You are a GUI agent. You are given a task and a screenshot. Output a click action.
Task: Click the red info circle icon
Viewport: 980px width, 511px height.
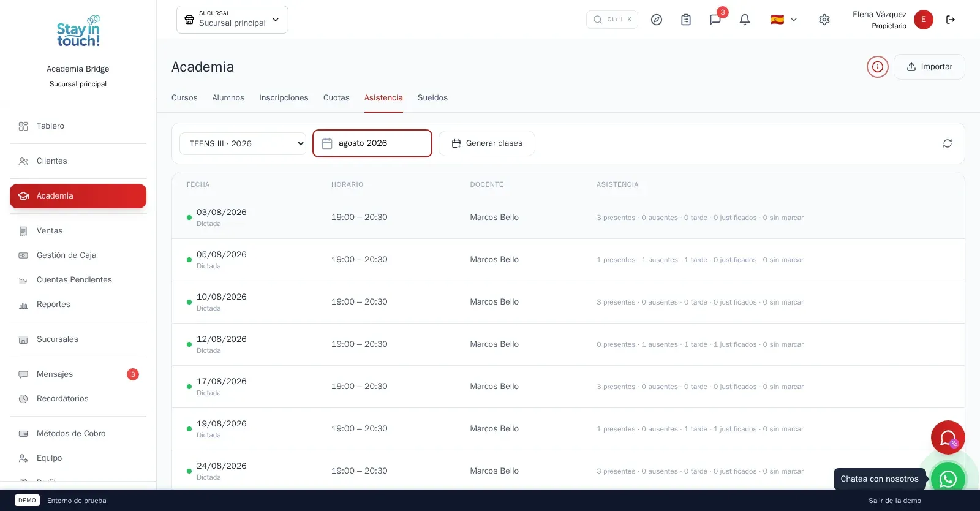tap(878, 67)
